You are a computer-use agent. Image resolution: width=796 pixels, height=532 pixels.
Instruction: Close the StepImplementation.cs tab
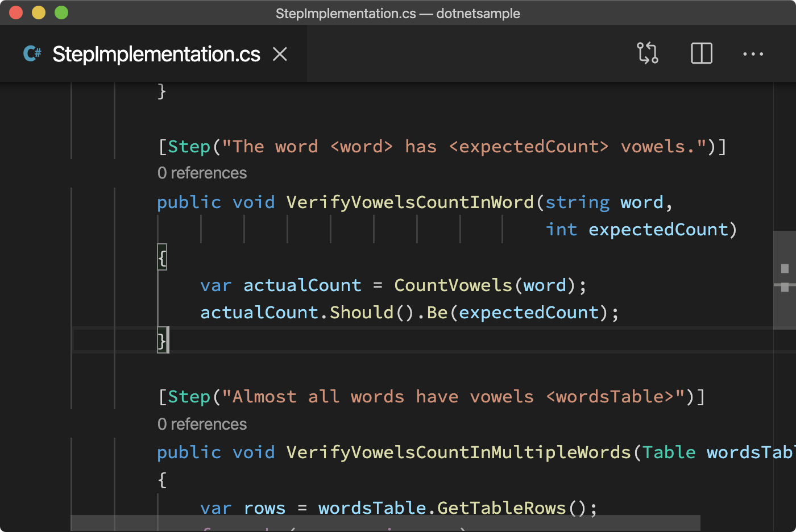[280, 54]
